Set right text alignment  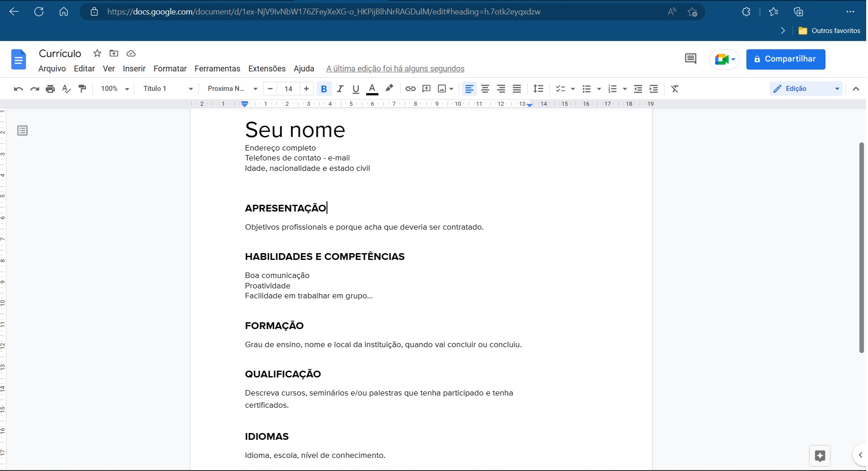point(501,89)
